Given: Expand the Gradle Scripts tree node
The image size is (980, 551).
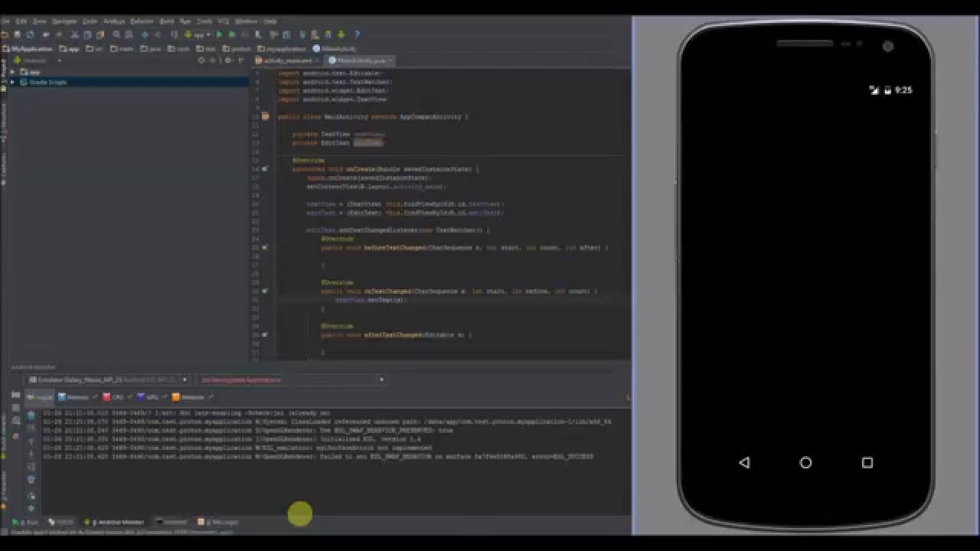Looking at the screenshot, I should tap(13, 81).
